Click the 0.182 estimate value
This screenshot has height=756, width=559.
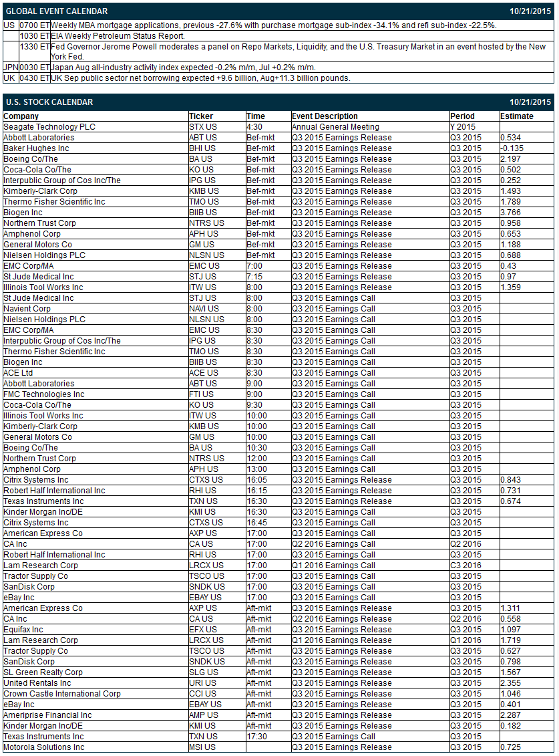click(510, 726)
